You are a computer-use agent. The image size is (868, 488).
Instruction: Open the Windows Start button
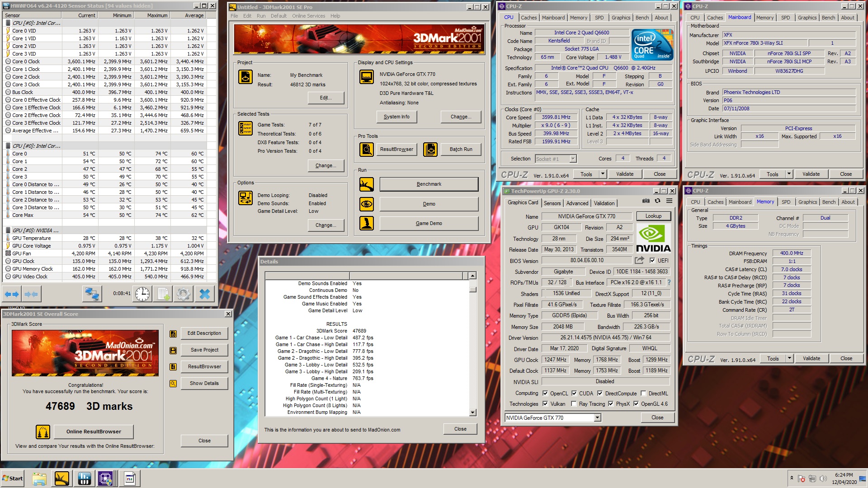[13, 479]
